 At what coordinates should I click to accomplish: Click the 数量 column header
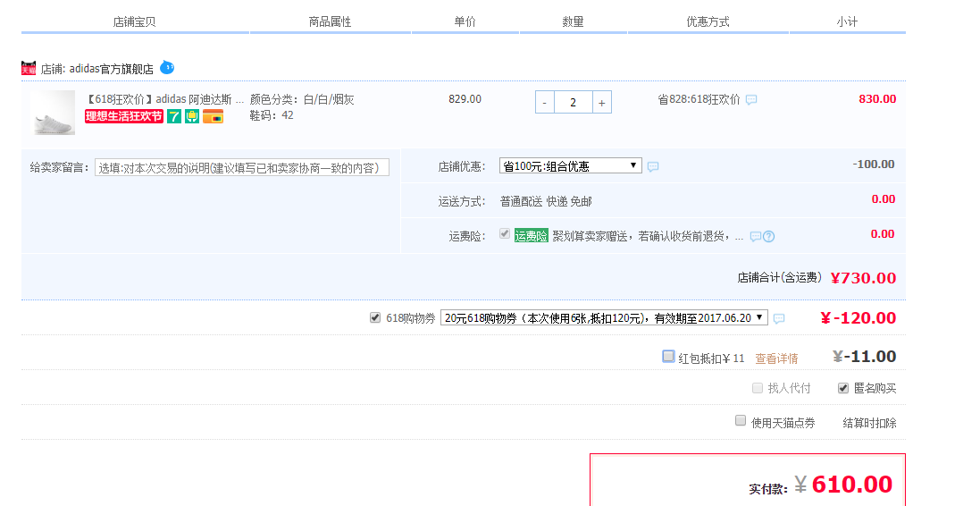[x=574, y=21]
